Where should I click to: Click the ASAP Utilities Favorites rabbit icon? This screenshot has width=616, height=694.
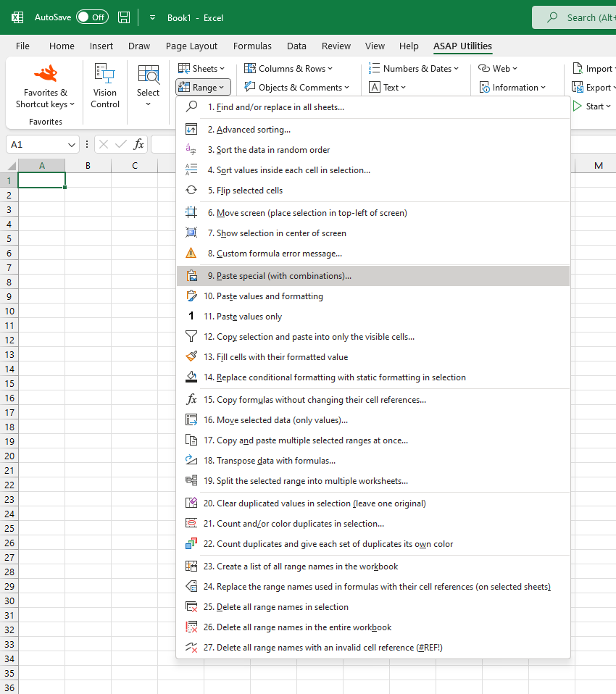point(46,73)
